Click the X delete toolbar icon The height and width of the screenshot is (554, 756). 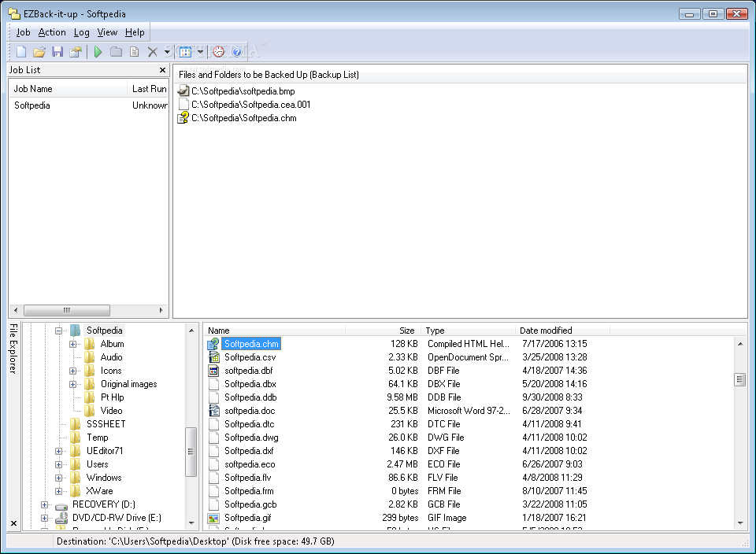tap(152, 52)
